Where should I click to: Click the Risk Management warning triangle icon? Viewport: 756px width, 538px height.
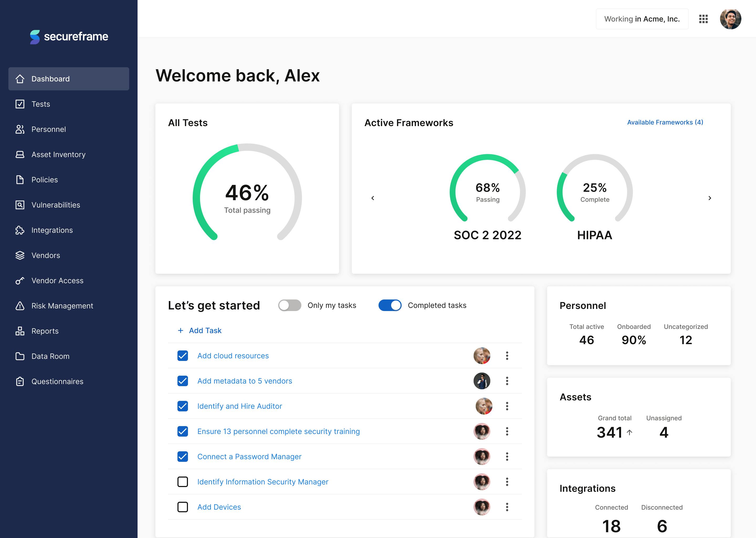click(x=20, y=306)
